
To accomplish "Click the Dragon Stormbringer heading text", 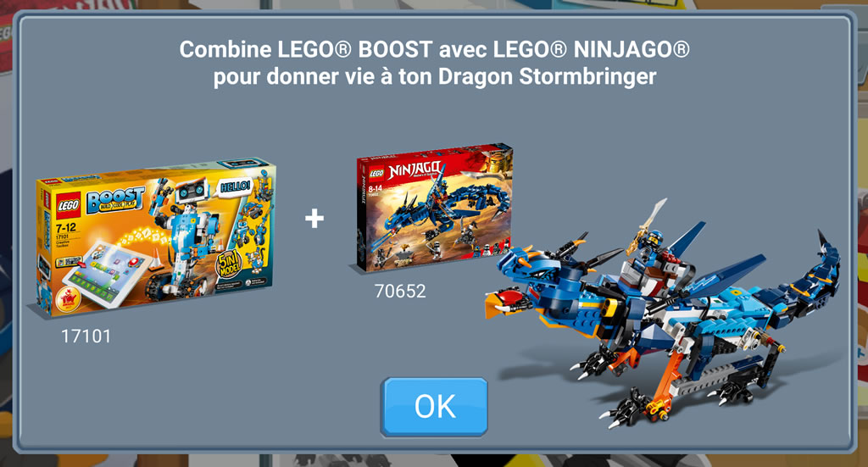I will coord(547,76).
